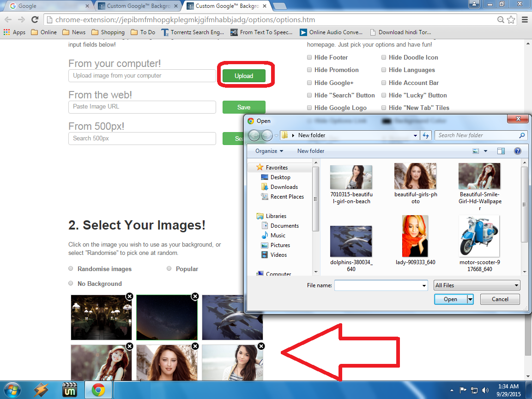This screenshot has height=399, width=532.
Task: Click New folder in dialog toolbar
Action: pyautogui.click(x=311, y=151)
